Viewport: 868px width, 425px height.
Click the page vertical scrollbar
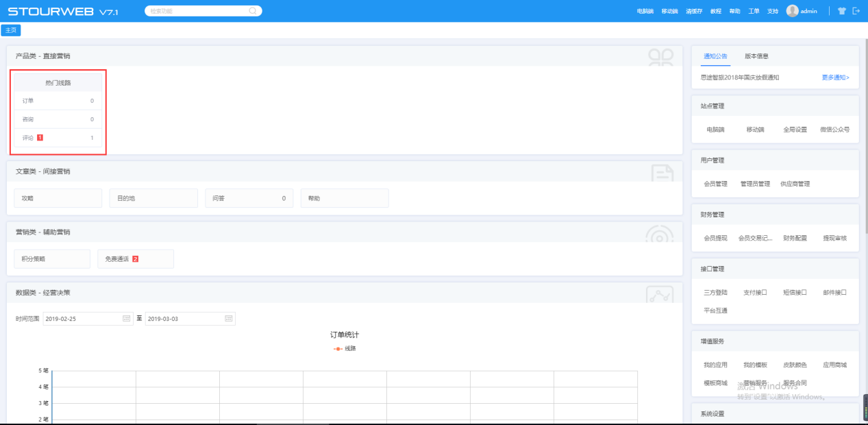[x=865, y=137]
